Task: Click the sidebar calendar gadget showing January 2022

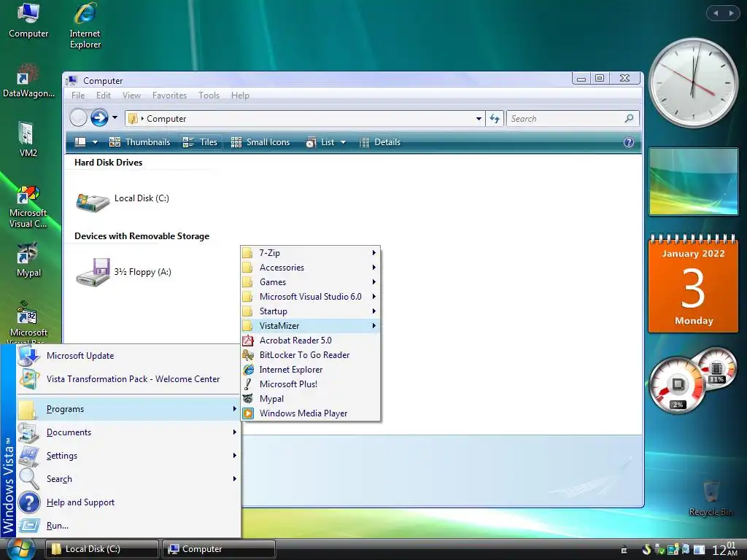Action: pos(693,284)
